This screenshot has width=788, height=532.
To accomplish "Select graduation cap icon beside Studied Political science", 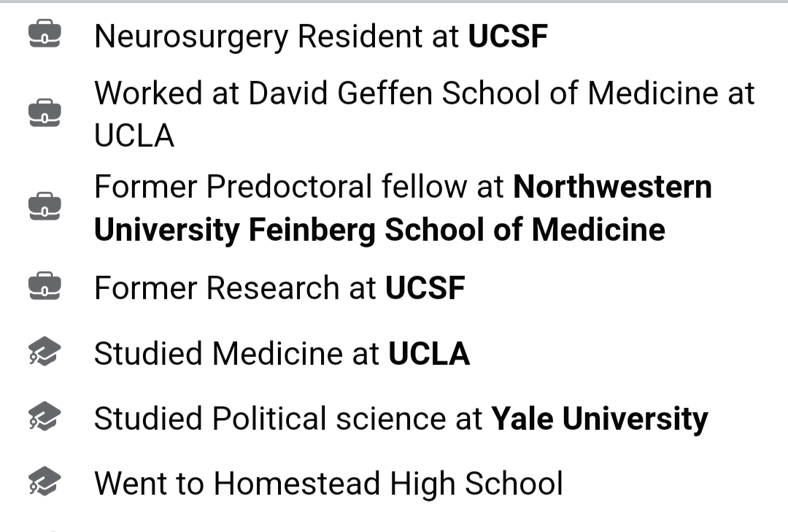I will point(45,417).
